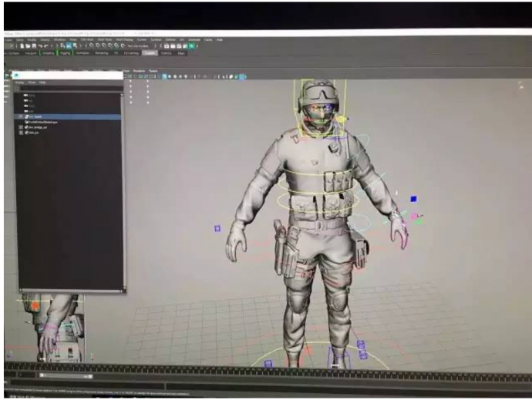This screenshot has width=532, height=400.
Task: Expand the bottom node in the Outliner list
Action: pos(21,133)
